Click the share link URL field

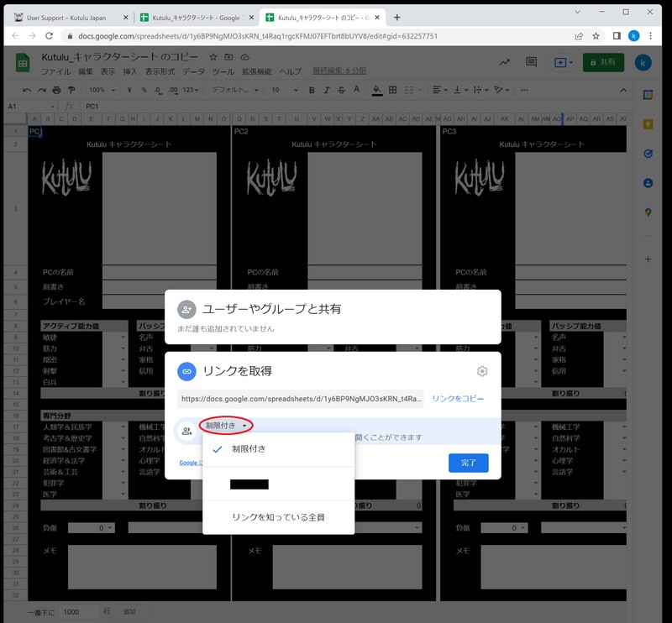[x=301, y=399]
